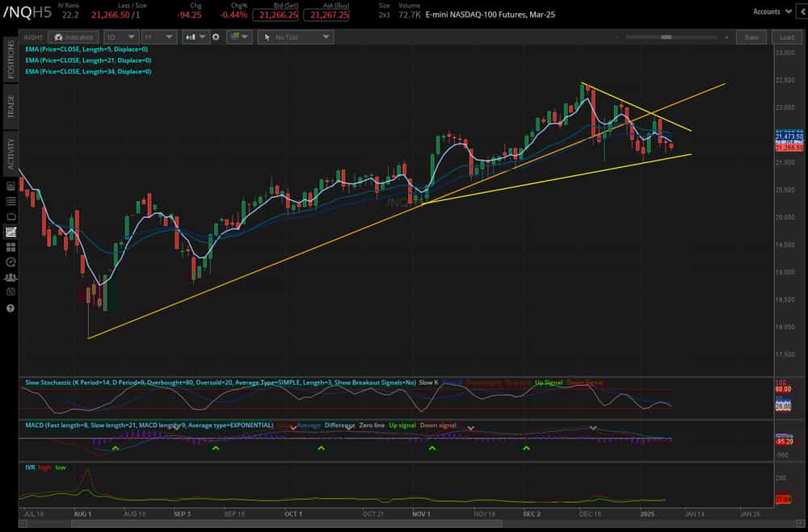Open the help question-mark icon at sidebar bottom
Screen dimensions: 808x532
pyautogui.click(x=11, y=307)
